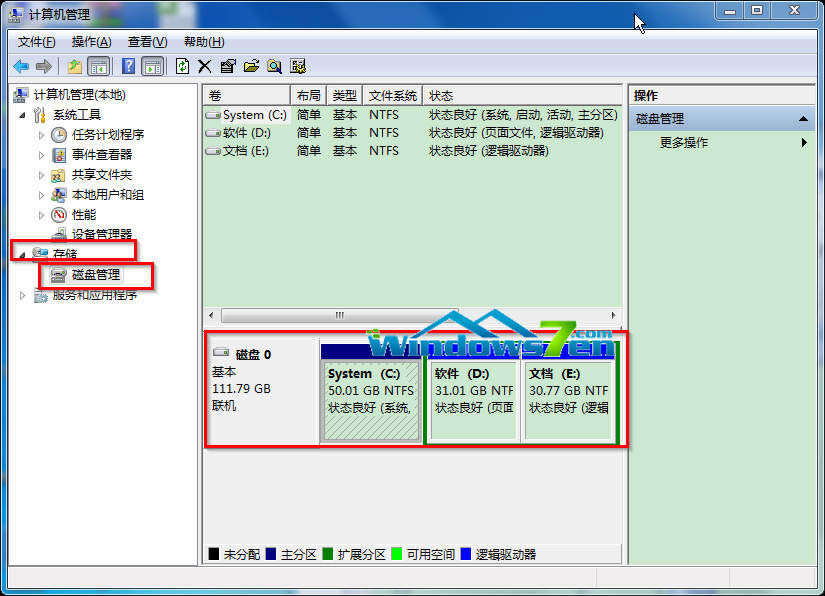Select 磁盘管理 in the tree
Viewport: 825px width, 596px height.
96,274
